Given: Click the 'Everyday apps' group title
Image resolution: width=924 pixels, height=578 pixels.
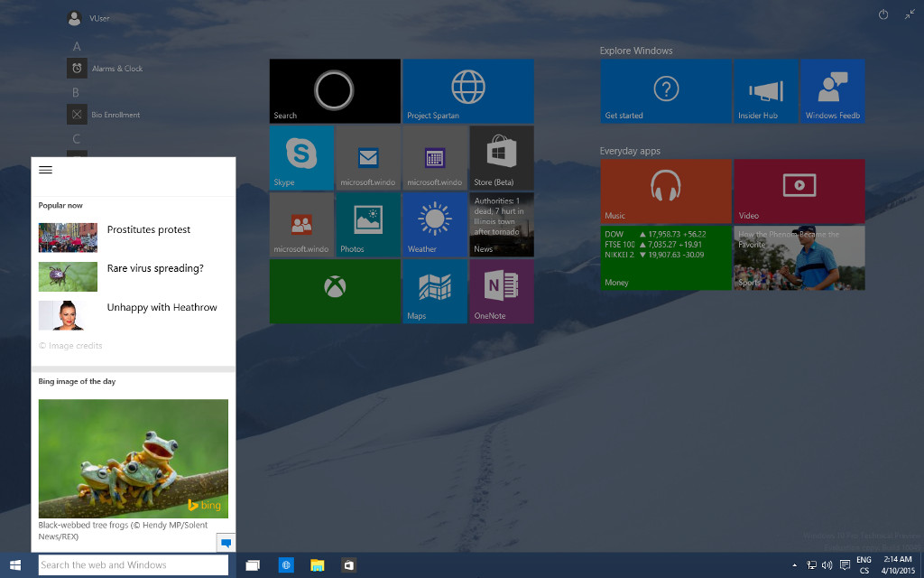Looking at the screenshot, I should (630, 151).
